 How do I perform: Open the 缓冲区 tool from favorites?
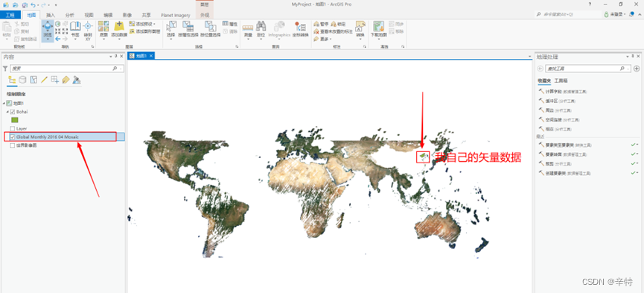tap(556, 101)
